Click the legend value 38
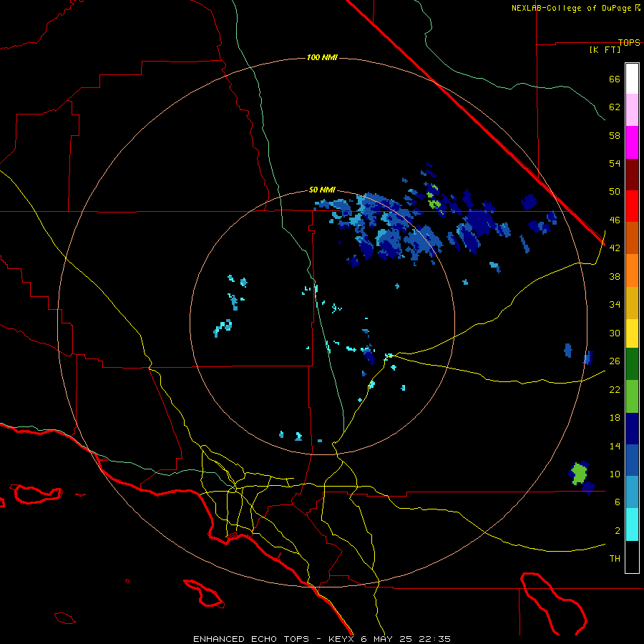 coord(615,276)
